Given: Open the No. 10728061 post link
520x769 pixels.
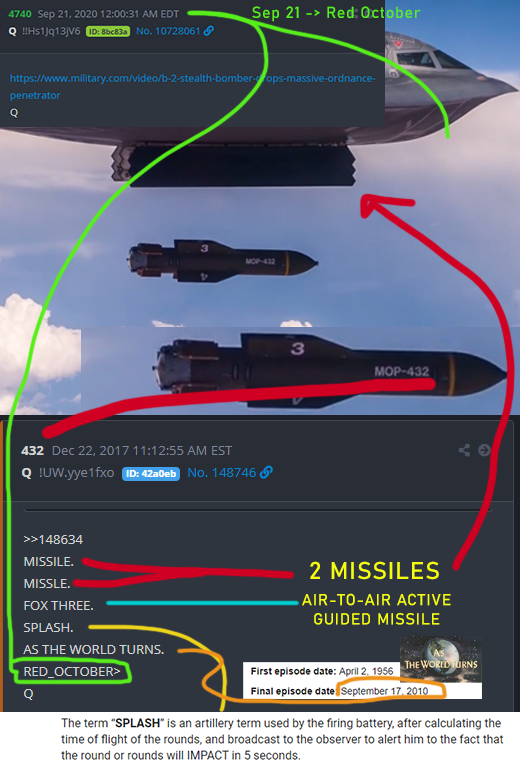Looking at the screenshot, I should (168, 31).
